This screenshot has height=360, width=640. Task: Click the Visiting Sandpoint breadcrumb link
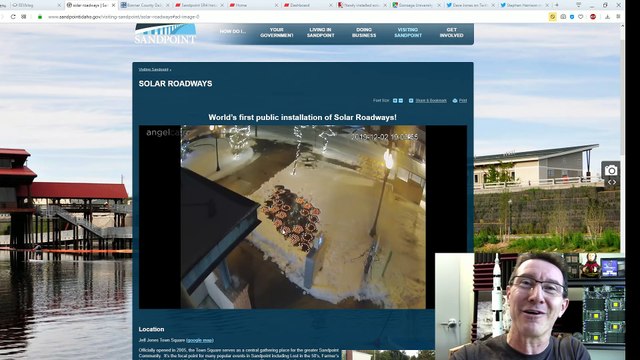(x=153, y=70)
